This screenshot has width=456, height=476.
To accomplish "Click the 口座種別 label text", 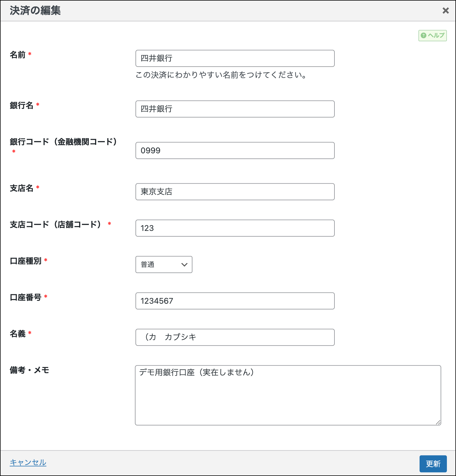I will [x=26, y=261].
